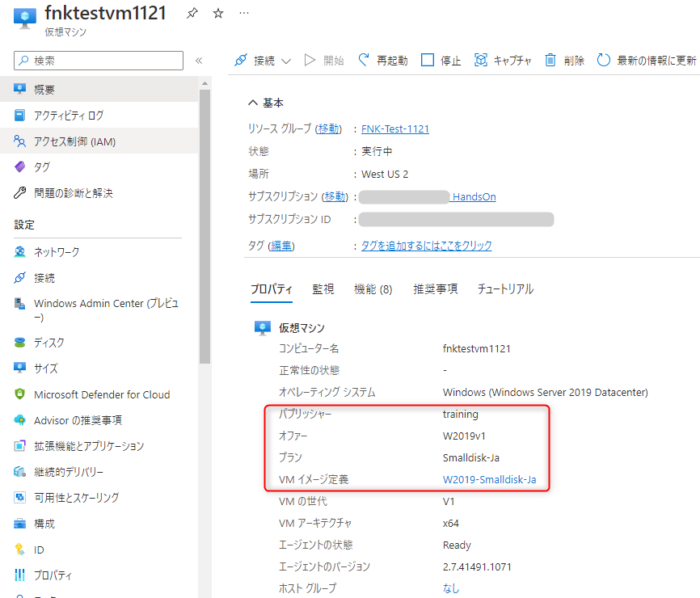
Task: Switch to the 推奨事項 tab
Action: coord(435,289)
